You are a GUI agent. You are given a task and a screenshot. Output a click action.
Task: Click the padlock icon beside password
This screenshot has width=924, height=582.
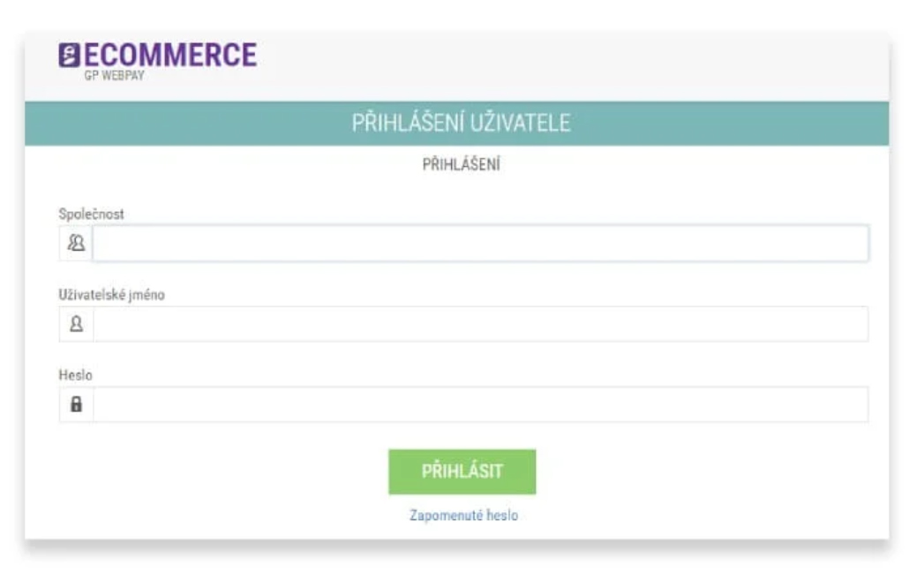(x=76, y=404)
